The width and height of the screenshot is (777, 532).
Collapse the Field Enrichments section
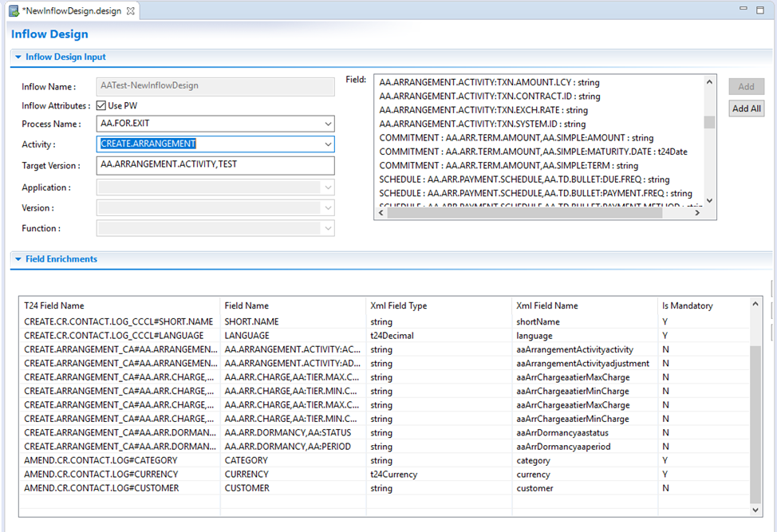click(x=18, y=259)
